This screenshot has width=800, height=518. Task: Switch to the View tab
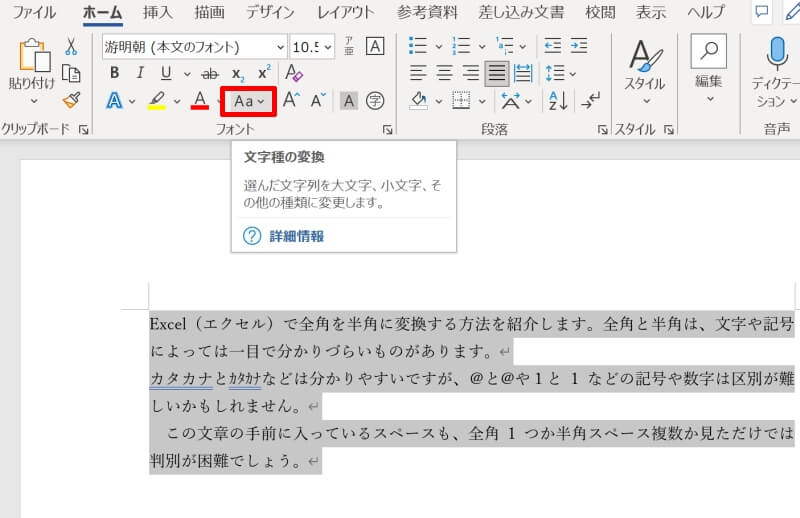[x=651, y=12]
